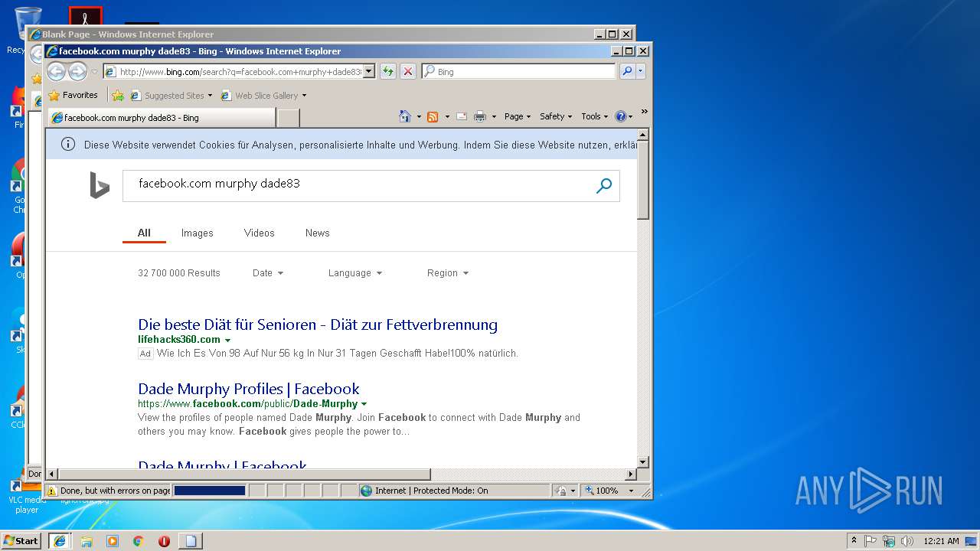Select the All results tab

[144, 233]
